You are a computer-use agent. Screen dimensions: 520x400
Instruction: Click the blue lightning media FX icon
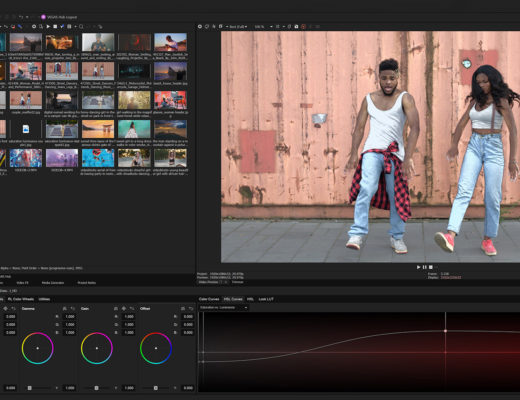click(x=20, y=26)
